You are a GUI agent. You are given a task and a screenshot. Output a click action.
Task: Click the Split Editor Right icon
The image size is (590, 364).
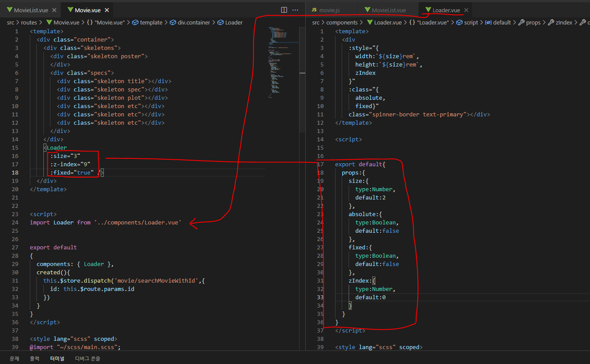[x=284, y=10]
